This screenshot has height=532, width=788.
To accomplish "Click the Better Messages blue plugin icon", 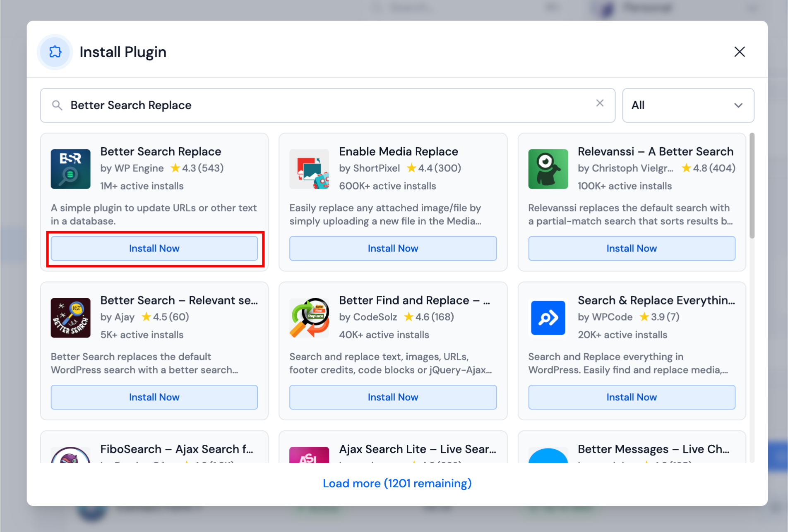I will [548, 455].
